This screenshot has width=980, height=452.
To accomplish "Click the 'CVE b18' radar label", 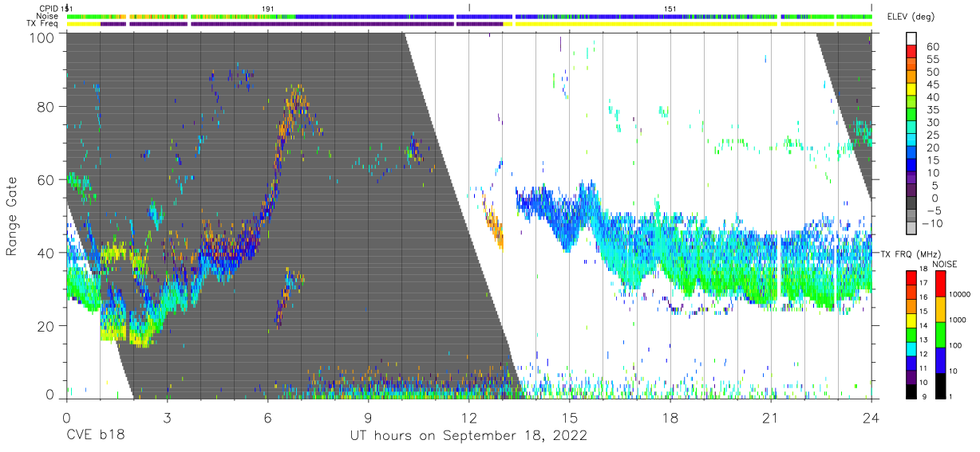I will (x=94, y=436).
